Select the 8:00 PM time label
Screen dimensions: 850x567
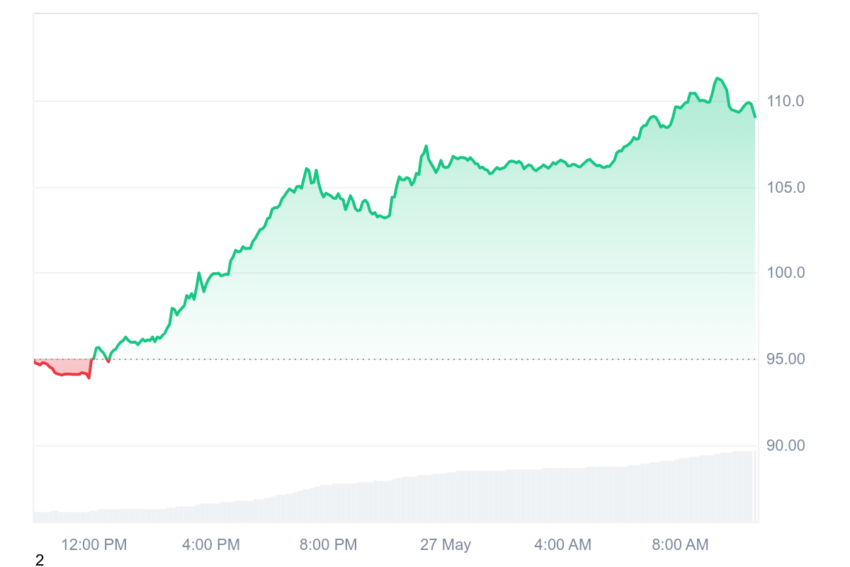tap(328, 545)
